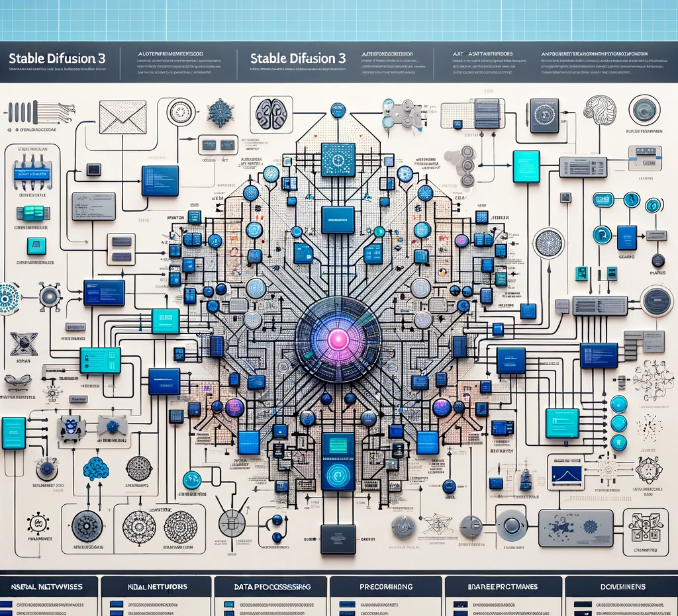This screenshot has height=616, width=678.
Task: Click the gray gear disc icon at bottom left
Action: pyautogui.click(x=87, y=527)
